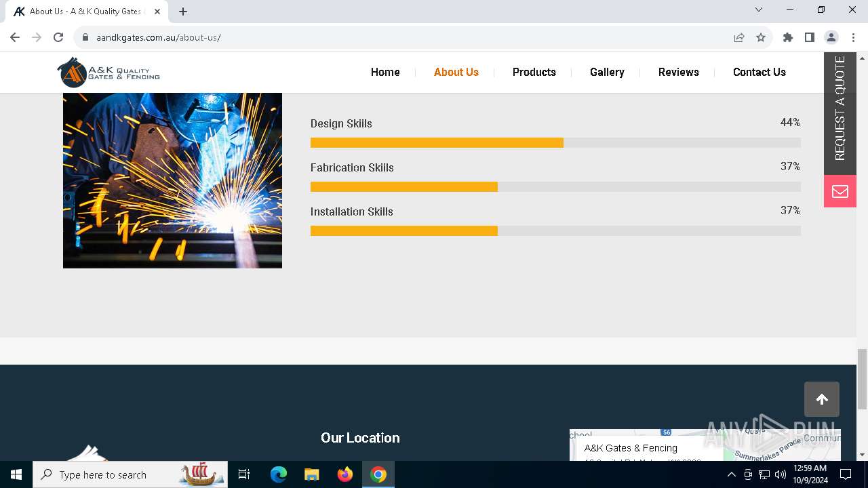
Task: Click the pink envelope email icon
Action: (840, 191)
